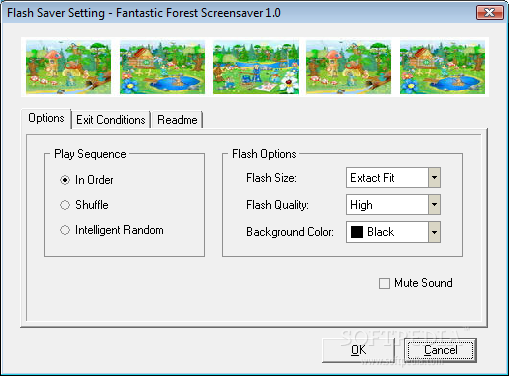Select the In Order radio button
509x376 pixels.
(x=65, y=180)
